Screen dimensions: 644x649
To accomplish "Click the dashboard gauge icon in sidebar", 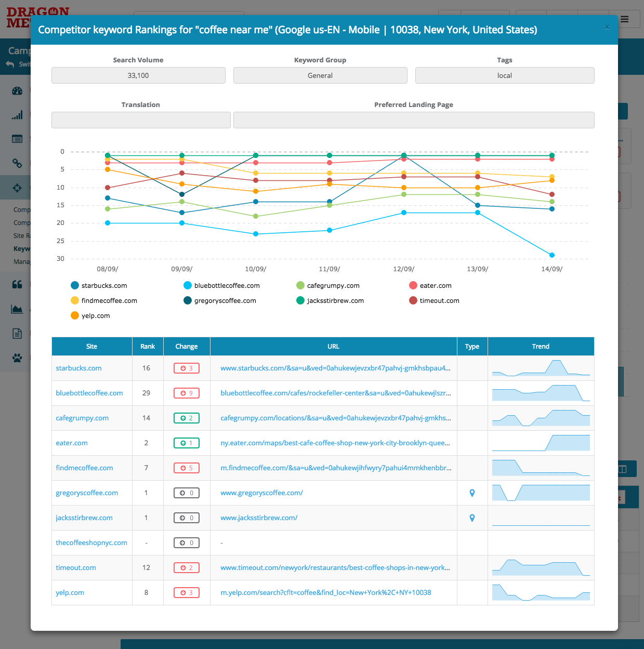I will (x=17, y=91).
